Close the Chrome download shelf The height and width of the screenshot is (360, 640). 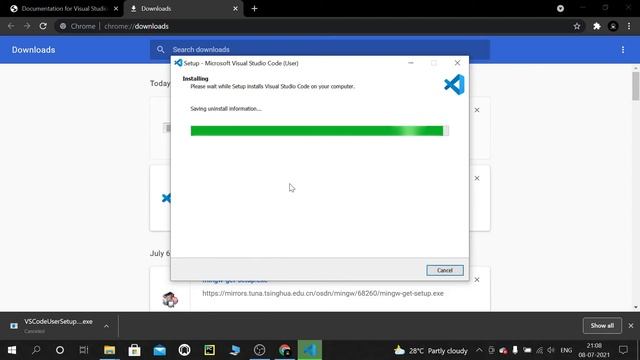[631, 326]
